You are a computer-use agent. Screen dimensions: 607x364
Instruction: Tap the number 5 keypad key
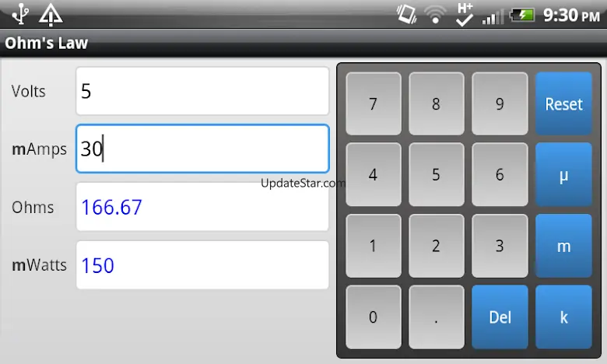point(437,174)
